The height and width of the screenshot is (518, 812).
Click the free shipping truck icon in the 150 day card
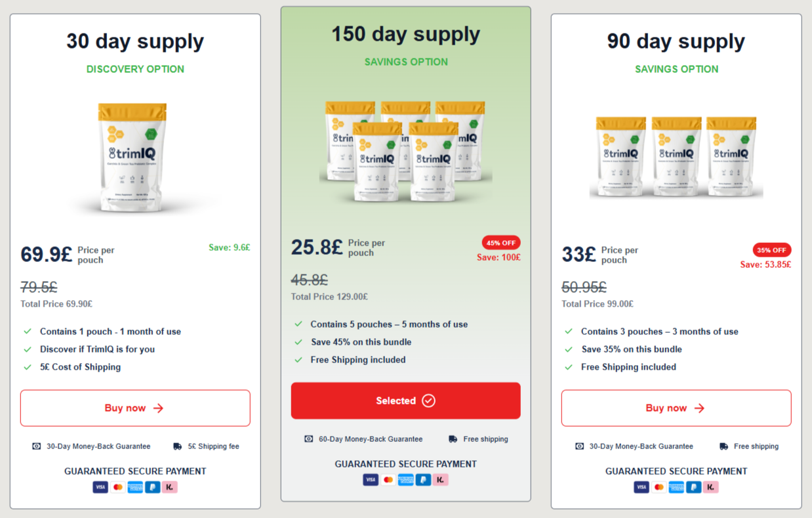[453, 439]
